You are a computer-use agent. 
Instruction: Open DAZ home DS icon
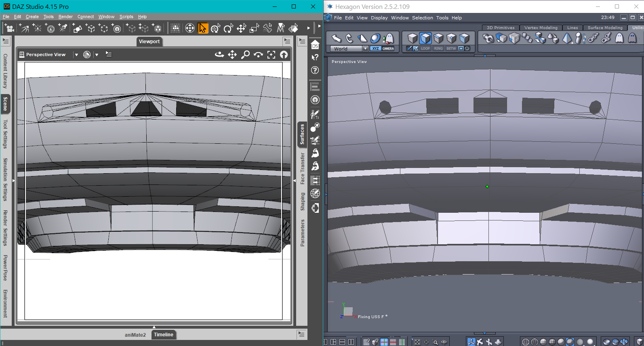coord(315,44)
